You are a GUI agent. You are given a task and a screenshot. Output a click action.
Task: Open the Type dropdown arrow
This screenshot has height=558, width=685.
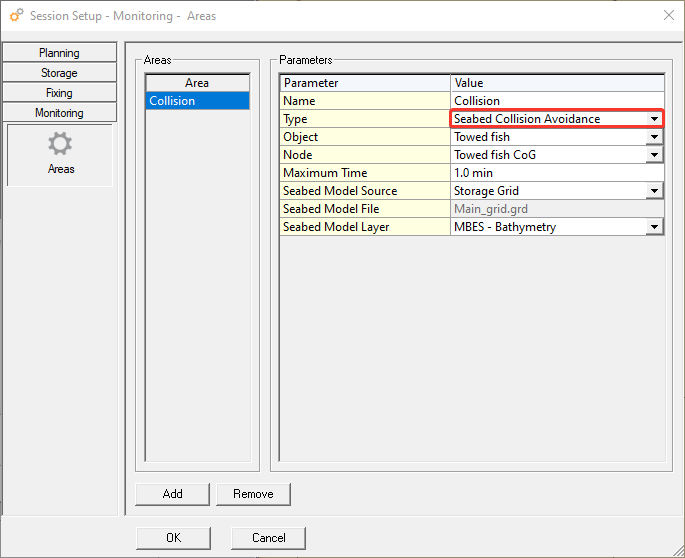655,119
